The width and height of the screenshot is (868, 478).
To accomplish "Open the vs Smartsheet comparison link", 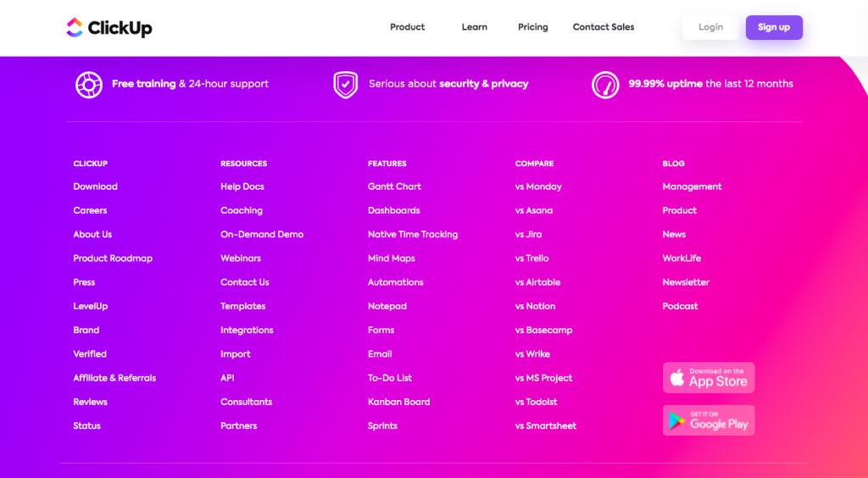I will (546, 426).
